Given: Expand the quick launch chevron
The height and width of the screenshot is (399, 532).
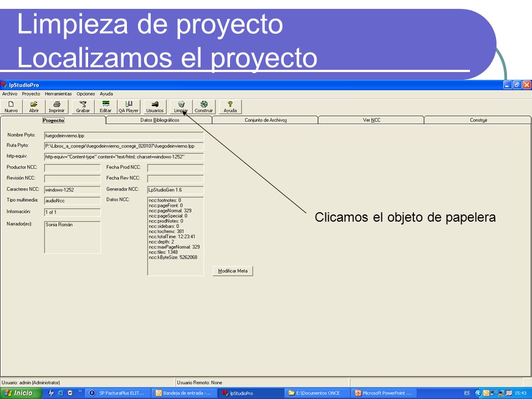Looking at the screenshot, I should pyautogui.click(x=80, y=391).
